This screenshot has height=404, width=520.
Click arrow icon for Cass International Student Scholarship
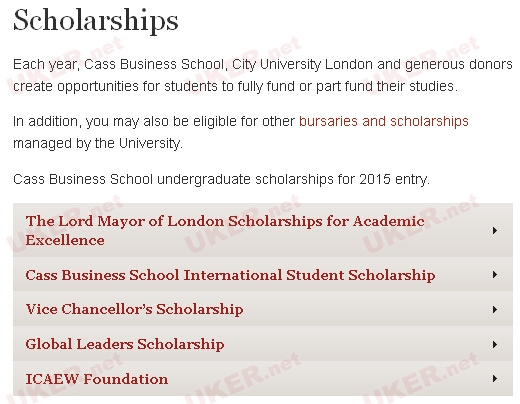point(495,275)
